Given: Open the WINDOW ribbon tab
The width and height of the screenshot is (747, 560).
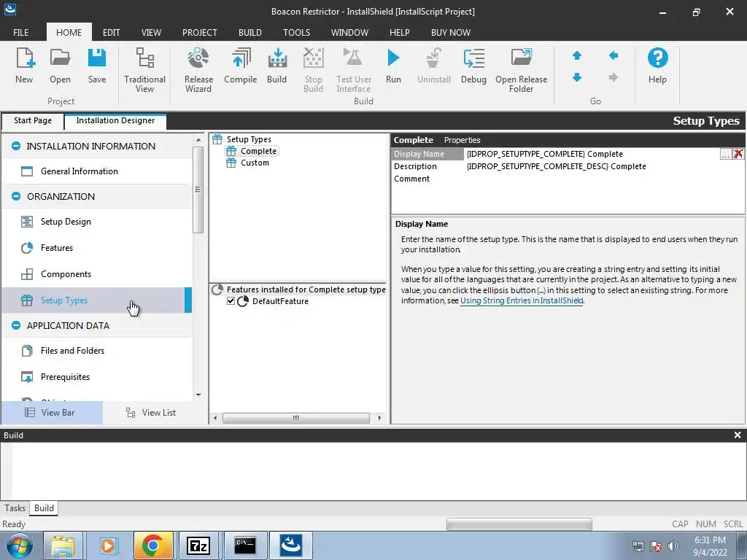Looking at the screenshot, I should click(349, 32).
